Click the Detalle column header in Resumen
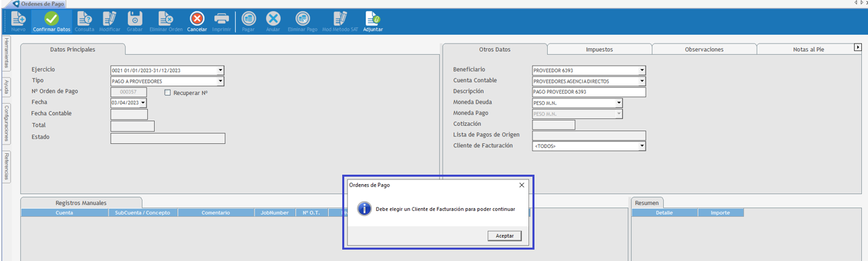 [x=664, y=213]
